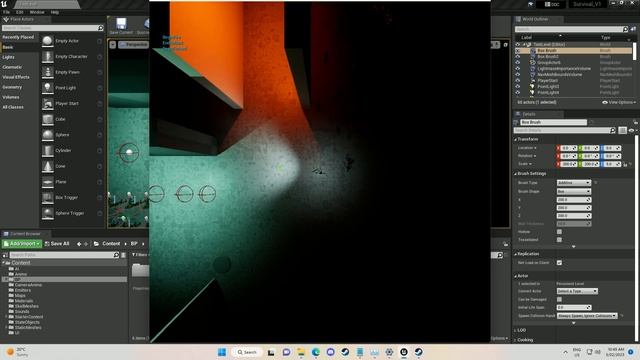Image resolution: width=640 pixels, height=360 pixels.
Task: Open the File menu
Action: tap(7, 12)
